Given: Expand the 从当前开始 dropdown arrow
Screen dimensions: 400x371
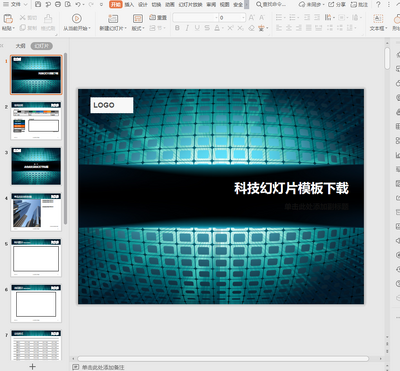Looking at the screenshot, I should 90,29.
